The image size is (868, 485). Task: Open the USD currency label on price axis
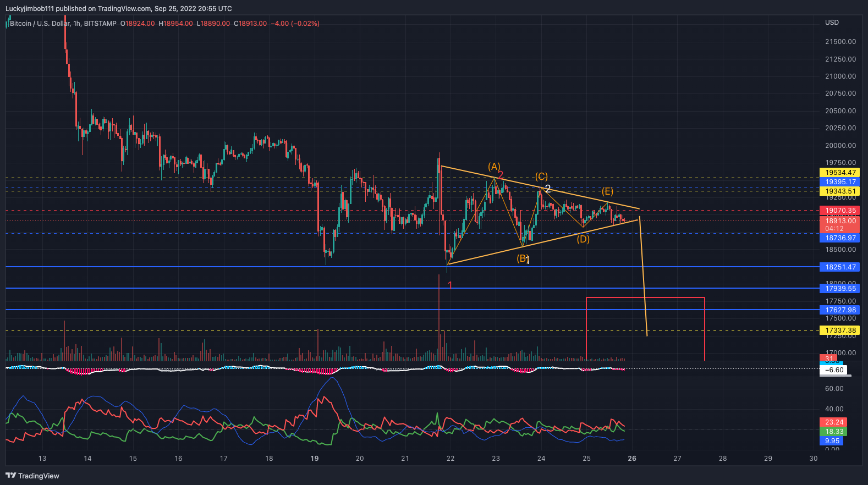832,23
